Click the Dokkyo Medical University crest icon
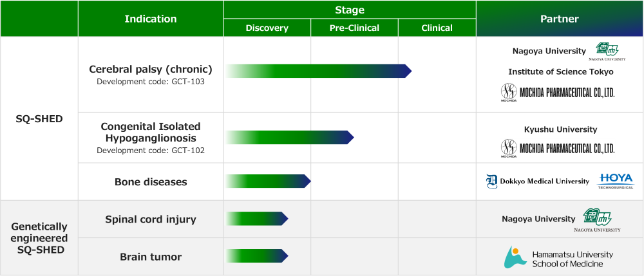The width and height of the screenshot is (644, 276). click(491, 181)
